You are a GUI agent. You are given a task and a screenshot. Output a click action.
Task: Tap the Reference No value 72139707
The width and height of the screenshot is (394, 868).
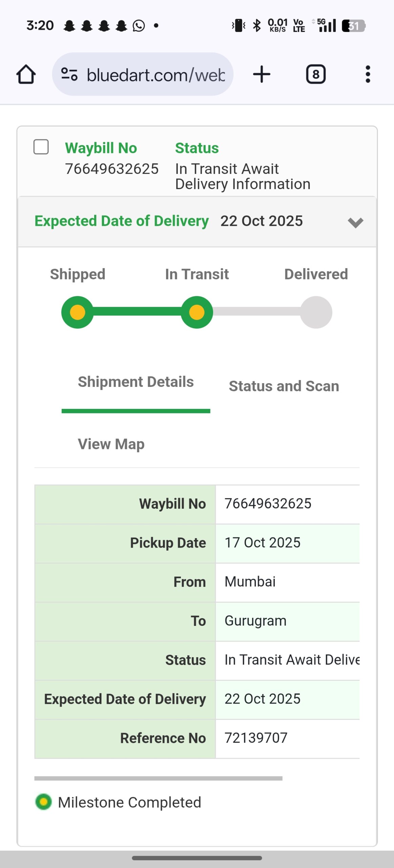256,738
